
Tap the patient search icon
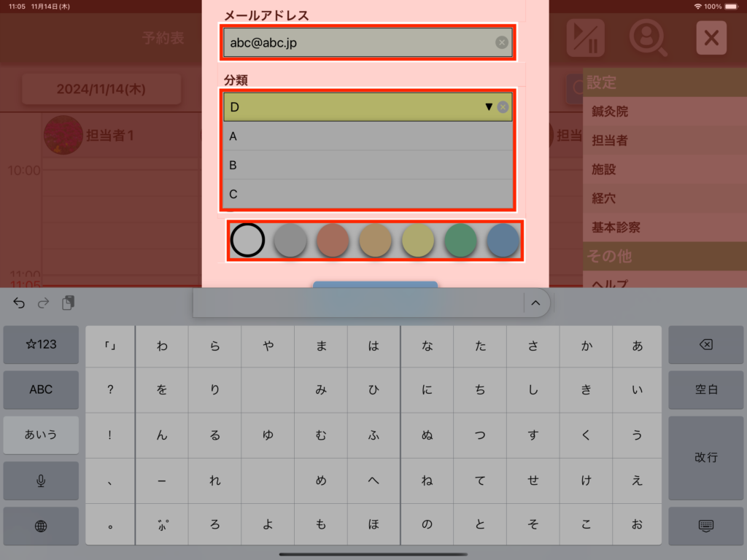click(x=648, y=37)
